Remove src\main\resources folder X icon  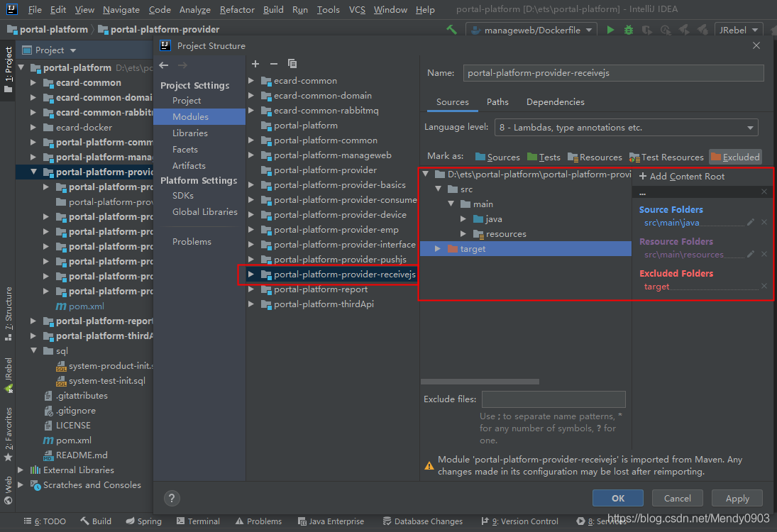pos(764,254)
